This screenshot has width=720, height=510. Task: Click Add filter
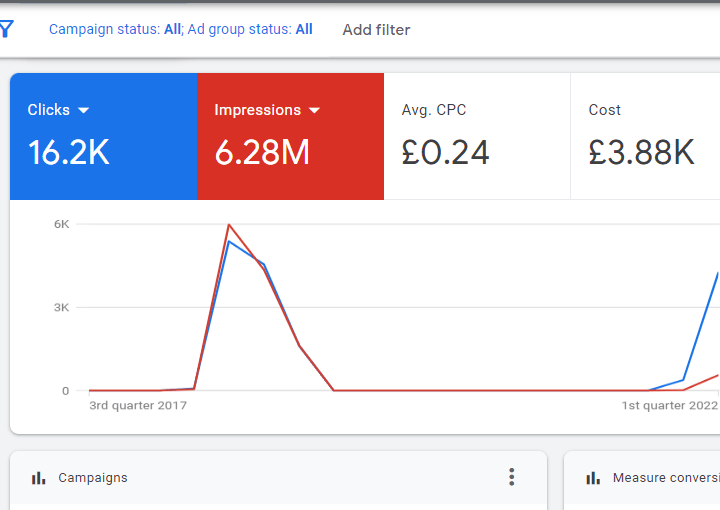point(377,30)
